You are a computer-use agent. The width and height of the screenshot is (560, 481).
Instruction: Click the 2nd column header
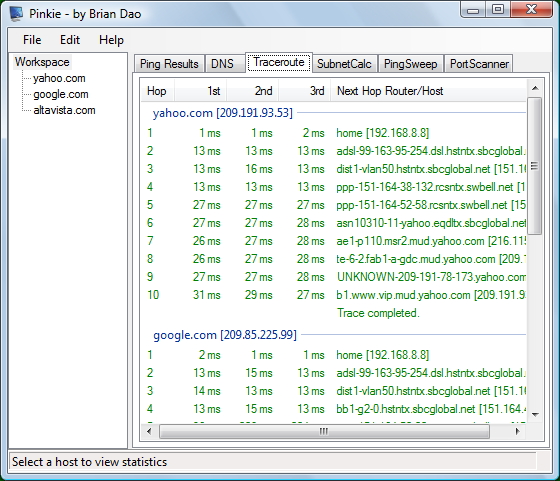[253, 91]
